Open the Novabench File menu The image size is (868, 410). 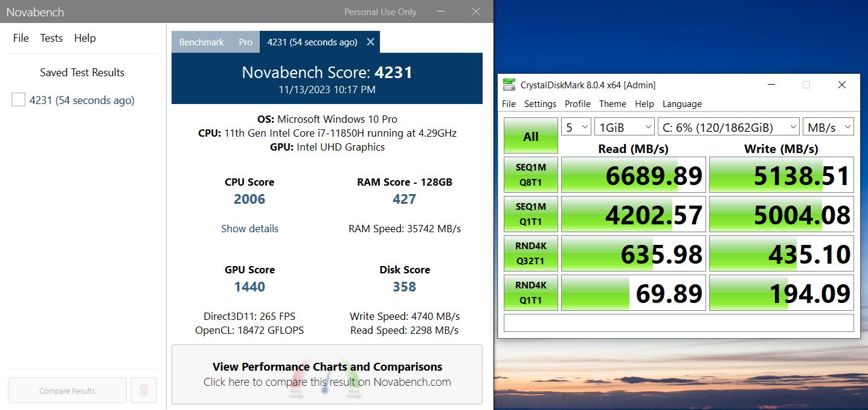[21, 38]
